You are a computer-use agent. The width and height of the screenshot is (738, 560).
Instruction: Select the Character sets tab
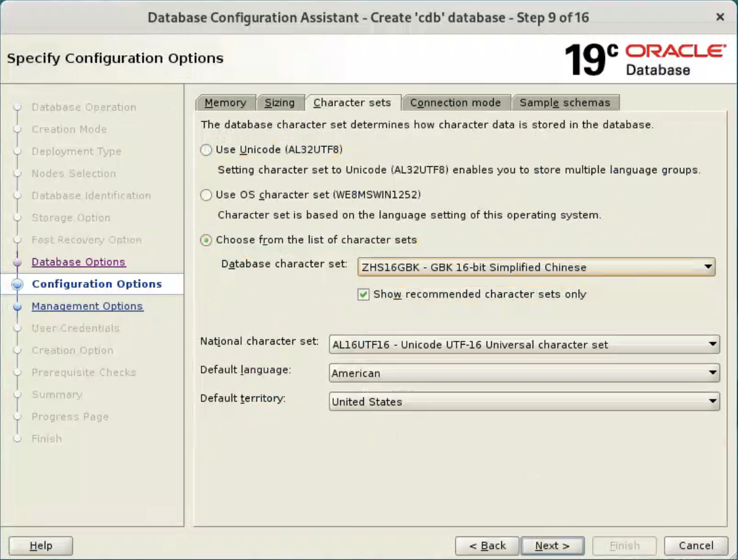(352, 102)
